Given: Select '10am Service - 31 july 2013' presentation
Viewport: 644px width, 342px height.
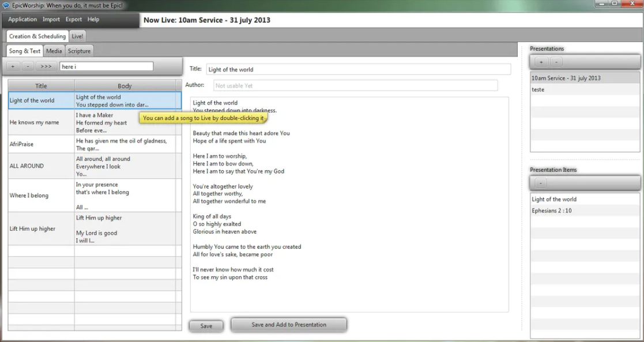Looking at the screenshot, I should click(x=585, y=78).
